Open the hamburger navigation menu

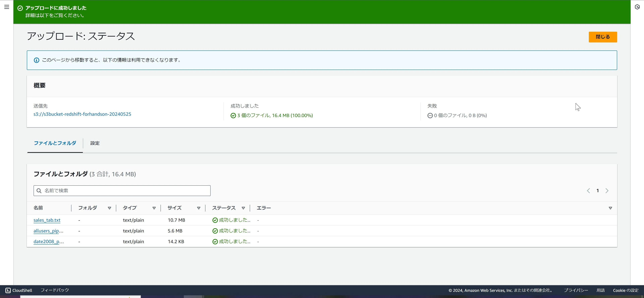7,7
